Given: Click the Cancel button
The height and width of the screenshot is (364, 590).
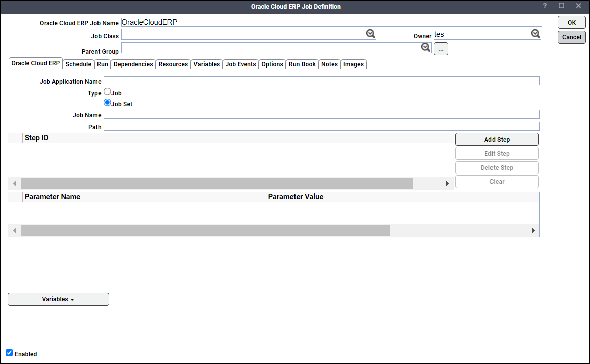Looking at the screenshot, I should click(x=571, y=37).
